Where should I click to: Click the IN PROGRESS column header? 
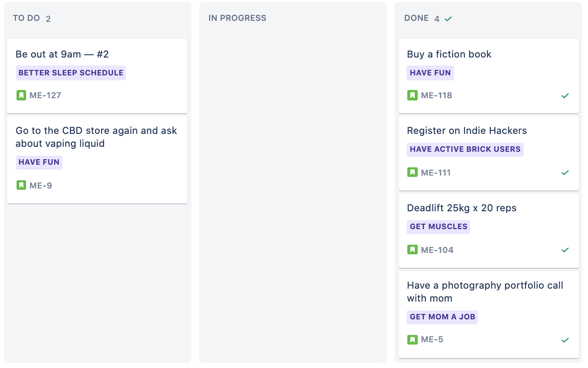tap(237, 18)
